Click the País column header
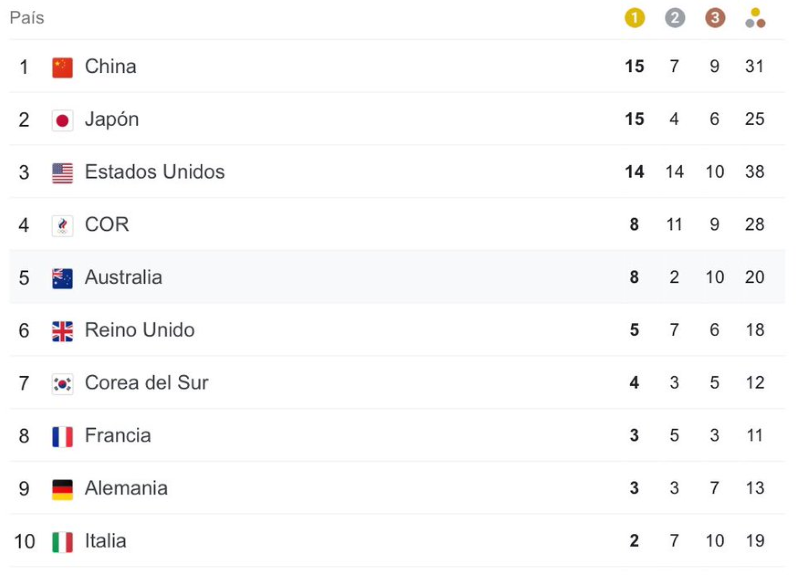Screen dimensions: 800x576 click(27, 18)
